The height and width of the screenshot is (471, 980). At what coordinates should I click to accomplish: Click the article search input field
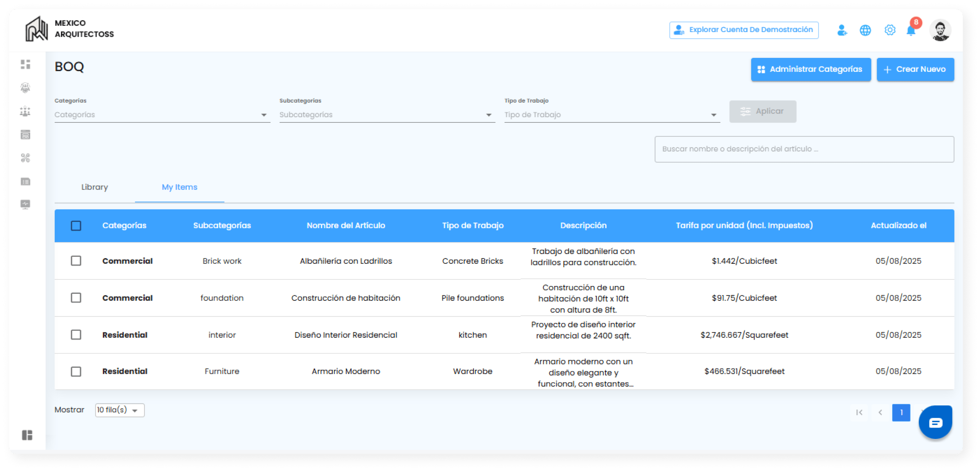point(804,149)
